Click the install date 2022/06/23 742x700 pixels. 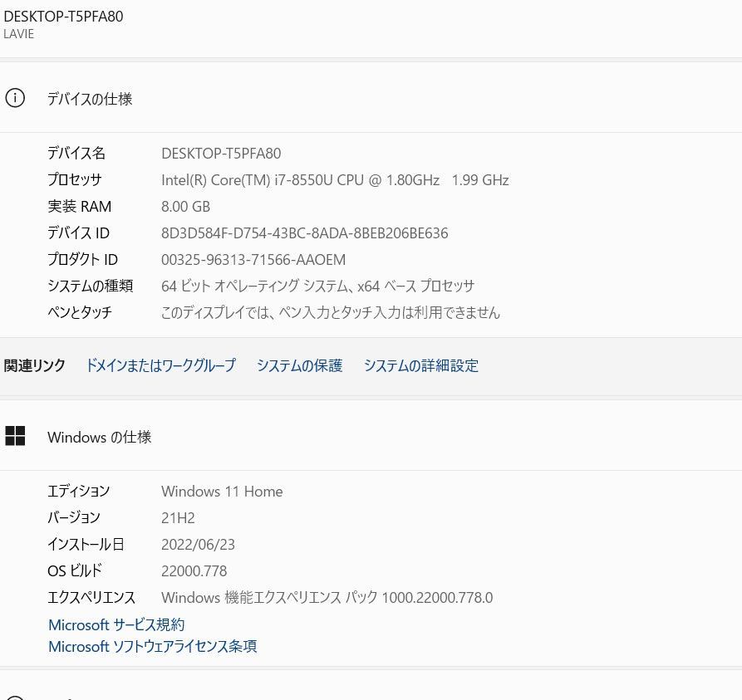pos(198,544)
